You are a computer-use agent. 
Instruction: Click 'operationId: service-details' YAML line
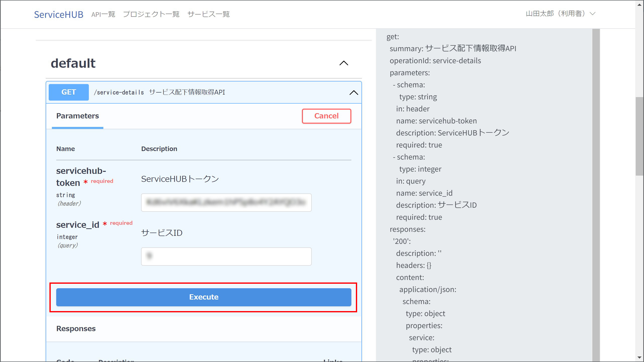[435, 61]
